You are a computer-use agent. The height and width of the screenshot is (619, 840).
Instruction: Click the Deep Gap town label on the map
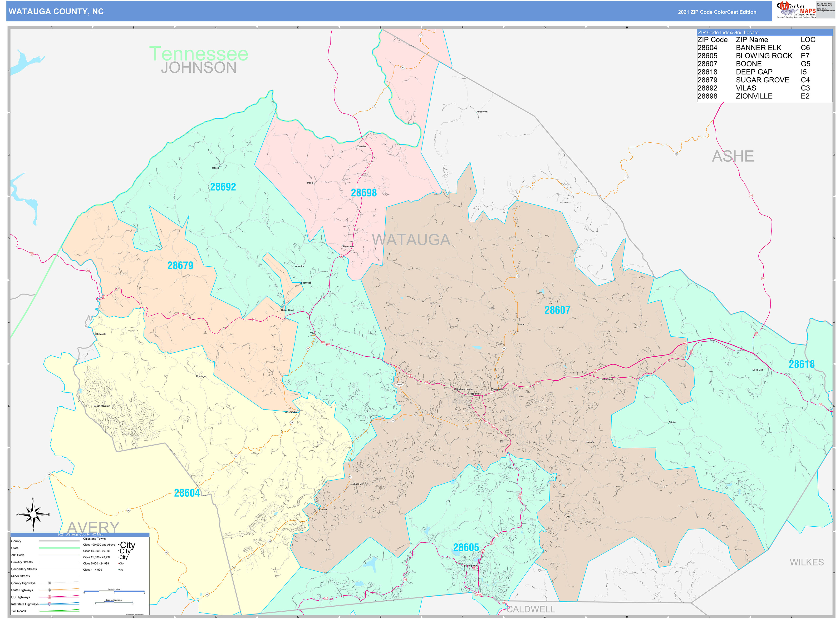coord(757,370)
